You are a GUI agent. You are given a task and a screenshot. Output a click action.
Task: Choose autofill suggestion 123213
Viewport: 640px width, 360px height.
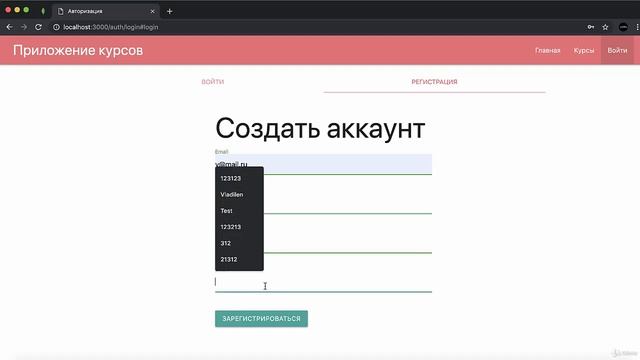click(x=239, y=227)
